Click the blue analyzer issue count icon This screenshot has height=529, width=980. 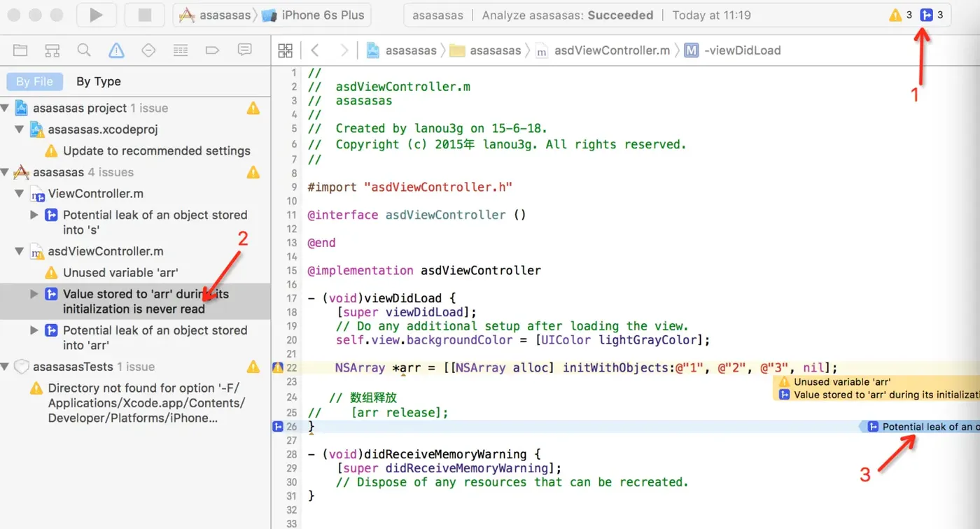[926, 15]
